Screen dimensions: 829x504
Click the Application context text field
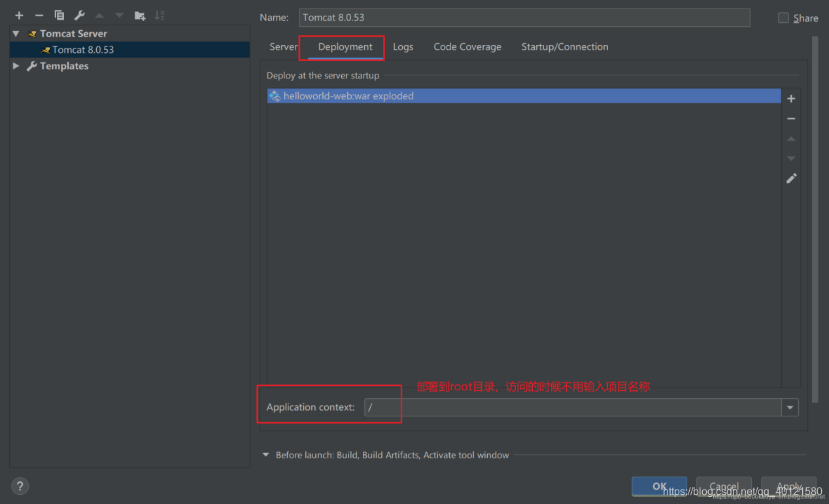pyautogui.click(x=573, y=407)
